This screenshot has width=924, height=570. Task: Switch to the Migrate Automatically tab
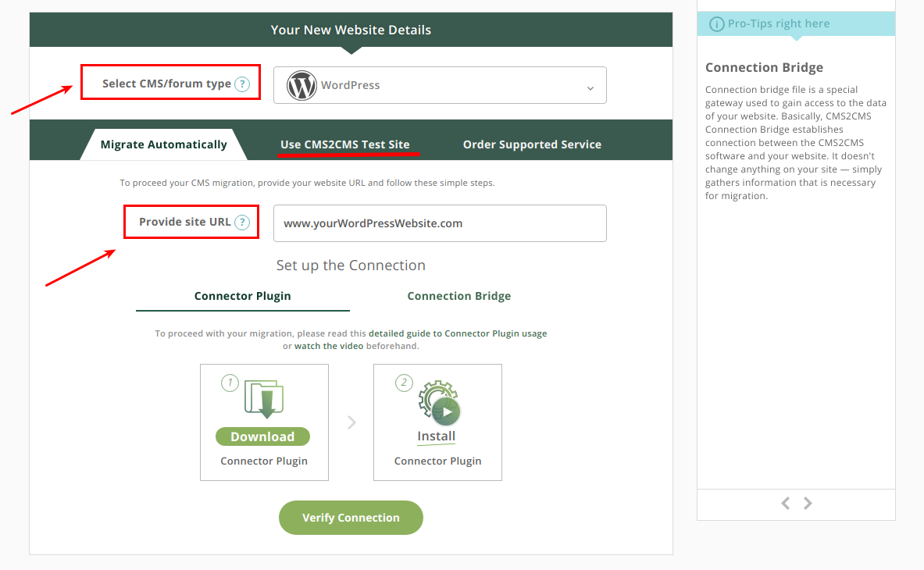coord(164,145)
